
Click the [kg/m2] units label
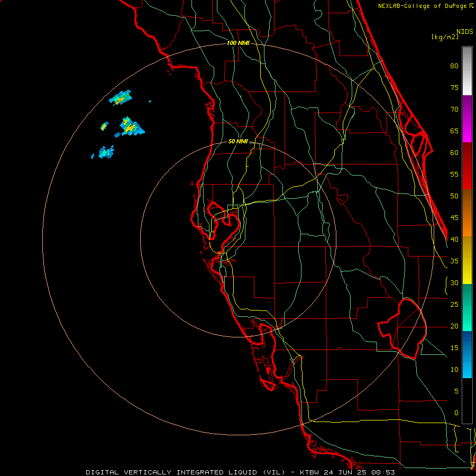coord(445,37)
